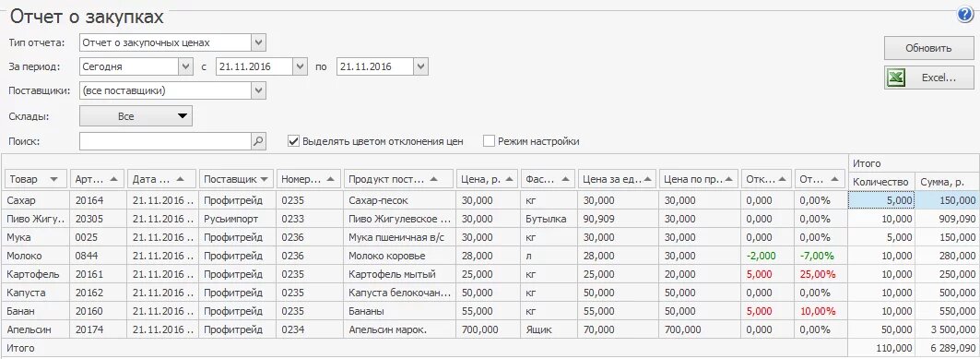Click price cell 700,000 in Цена, р. column

point(488,329)
